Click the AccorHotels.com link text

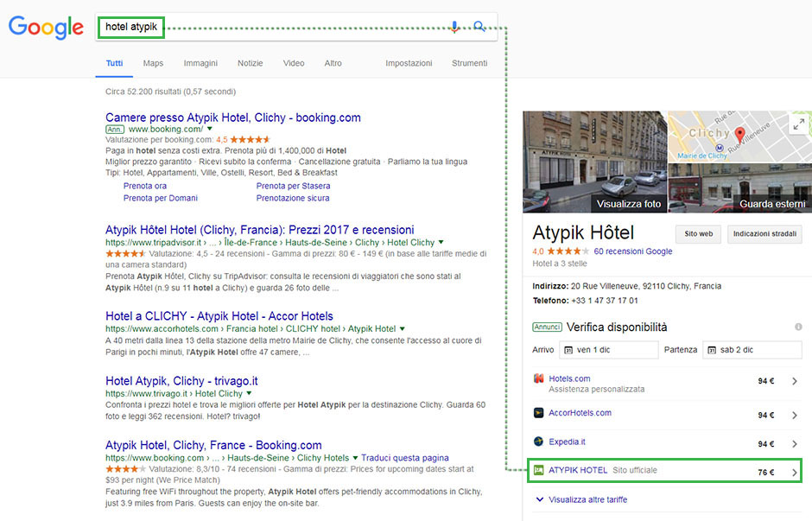click(x=580, y=413)
